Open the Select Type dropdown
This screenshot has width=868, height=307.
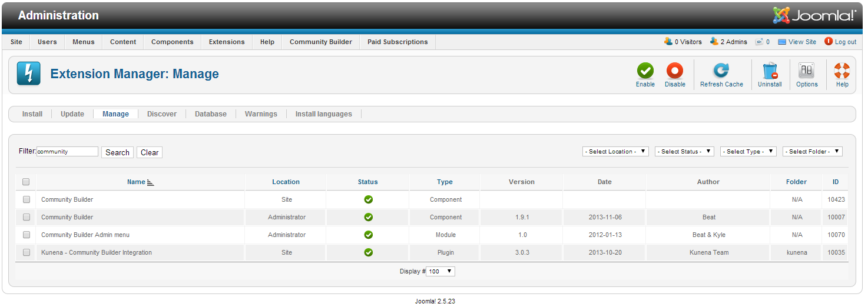pos(748,151)
